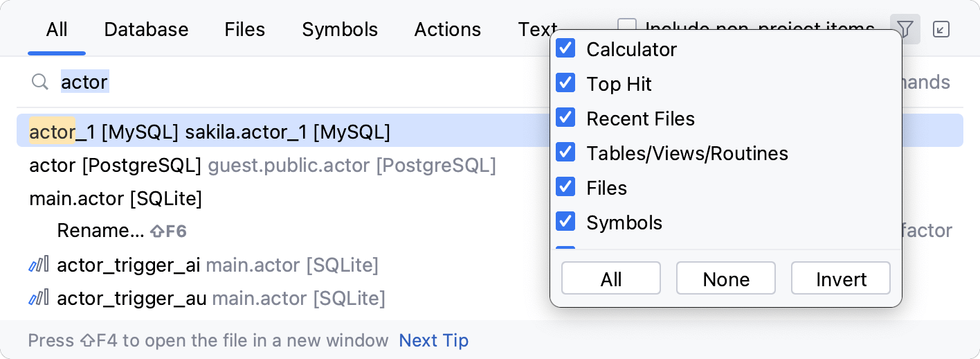Switch to the Database tab

146,29
